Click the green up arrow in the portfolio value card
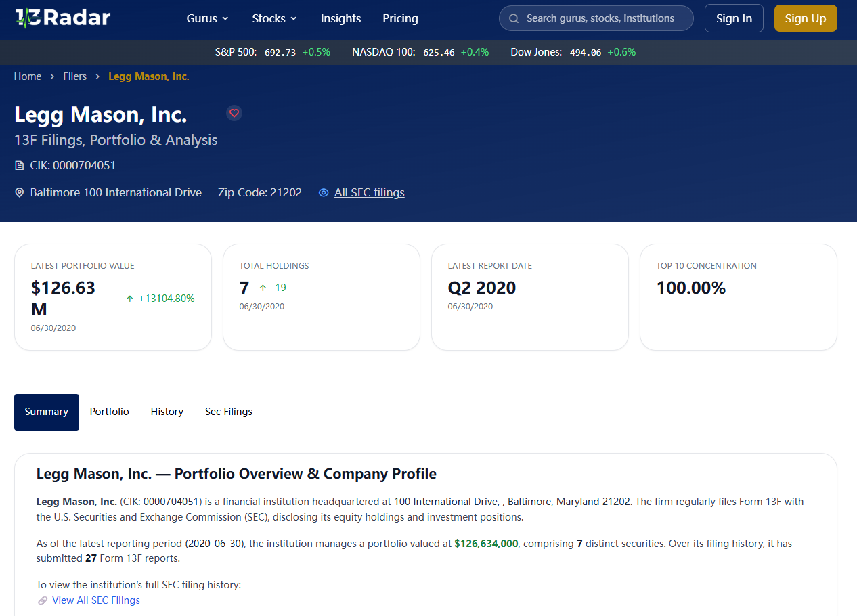Image resolution: width=857 pixels, height=616 pixels. coord(130,299)
